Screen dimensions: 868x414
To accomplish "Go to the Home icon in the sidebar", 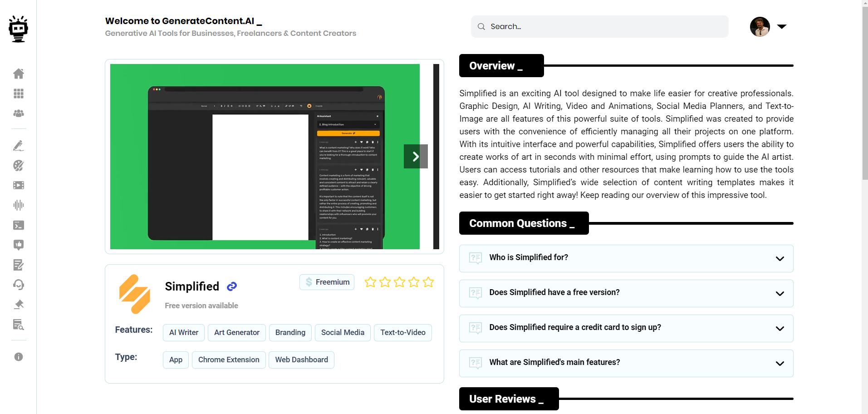I will pos(19,74).
